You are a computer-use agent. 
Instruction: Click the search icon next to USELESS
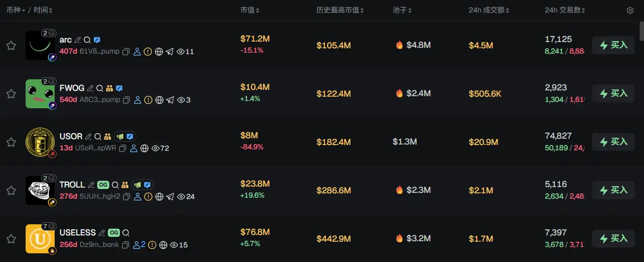(126, 233)
